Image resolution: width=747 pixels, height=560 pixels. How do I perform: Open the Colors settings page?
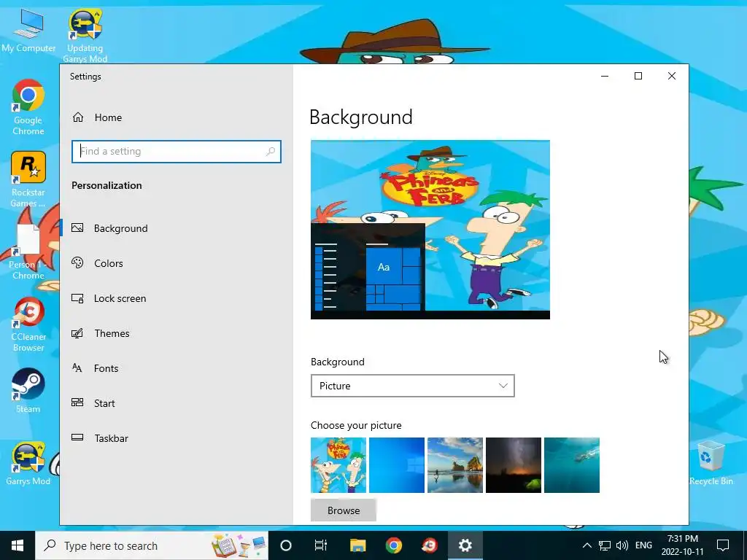(177, 263)
